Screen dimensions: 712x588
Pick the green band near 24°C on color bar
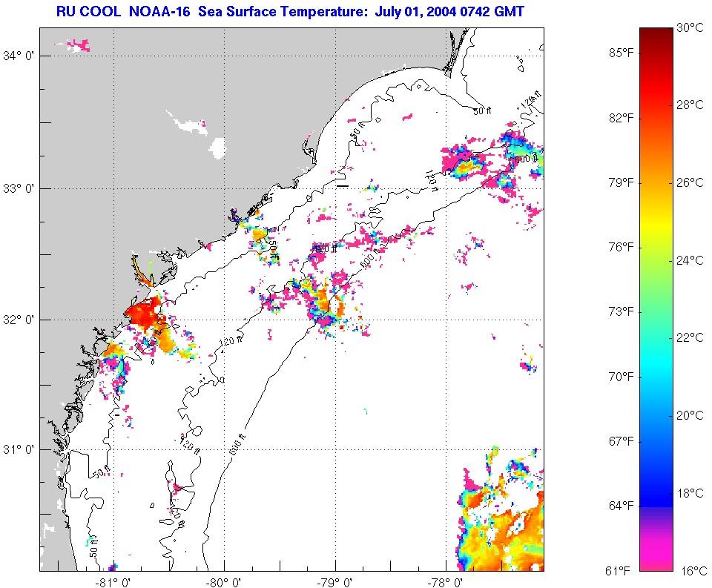point(656,268)
